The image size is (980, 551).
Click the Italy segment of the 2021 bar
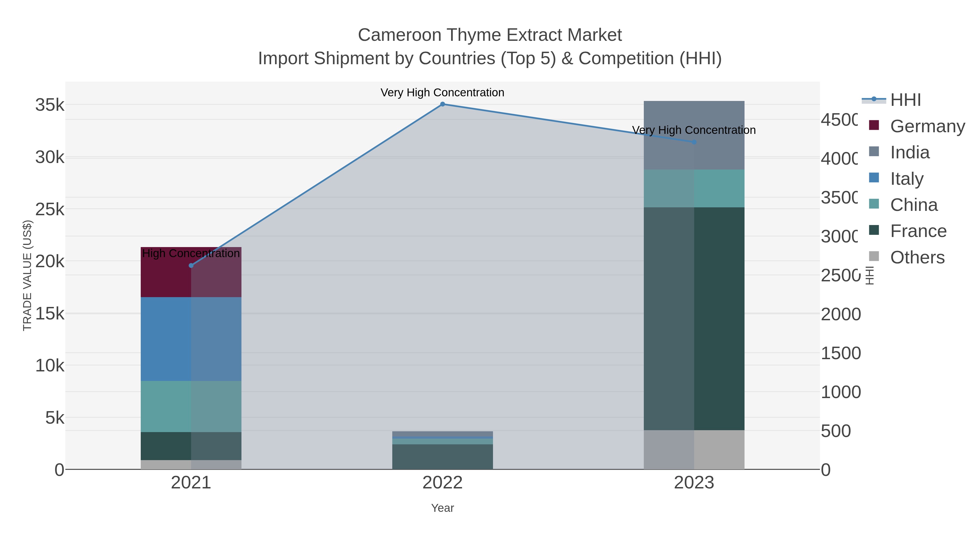[x=191, y=339]
